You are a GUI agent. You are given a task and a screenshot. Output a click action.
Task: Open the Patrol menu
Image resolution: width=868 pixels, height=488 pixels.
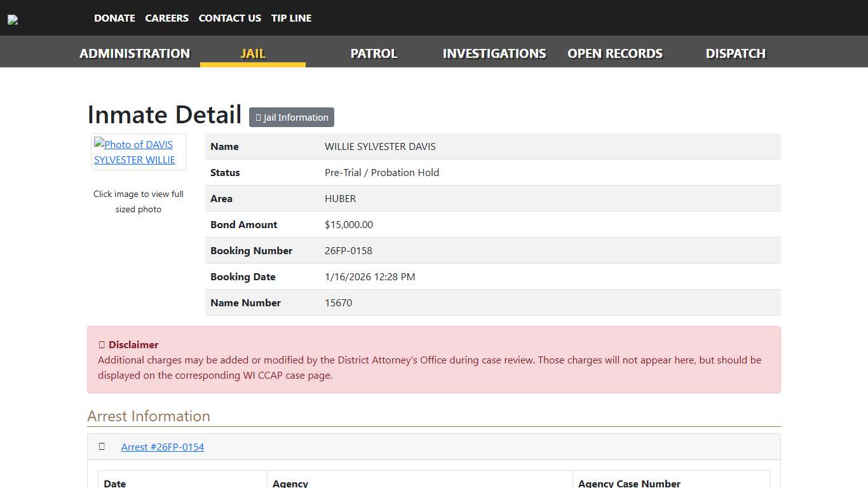374,53
